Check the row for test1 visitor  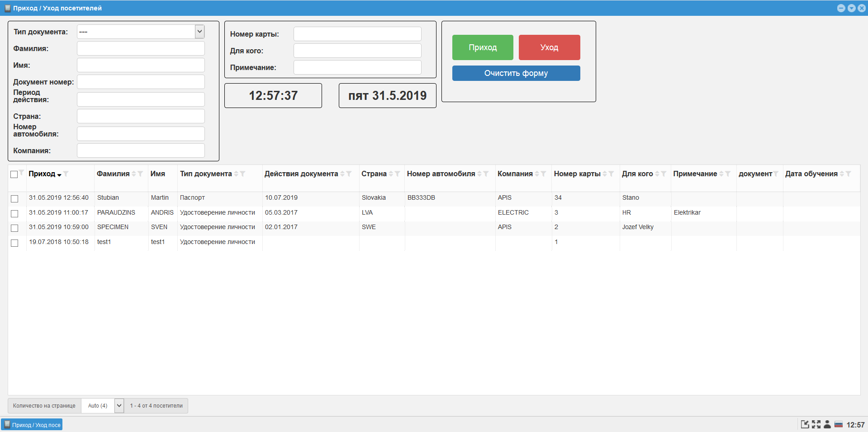14,243
